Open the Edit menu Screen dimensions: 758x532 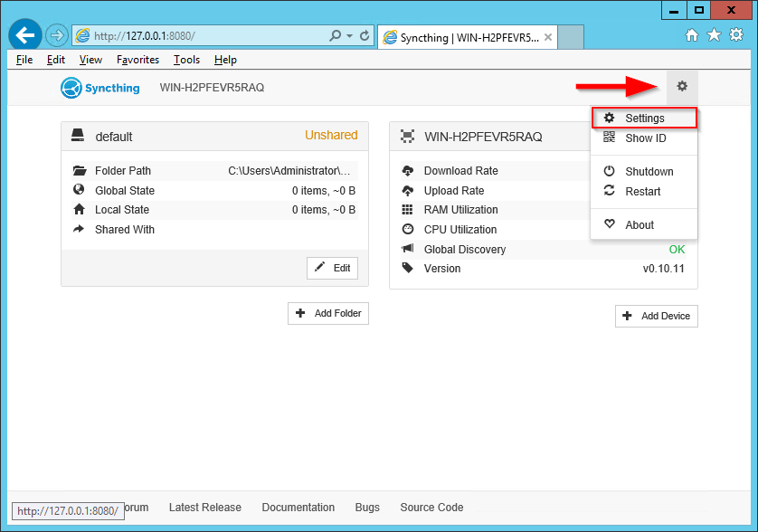coord(55,60)
